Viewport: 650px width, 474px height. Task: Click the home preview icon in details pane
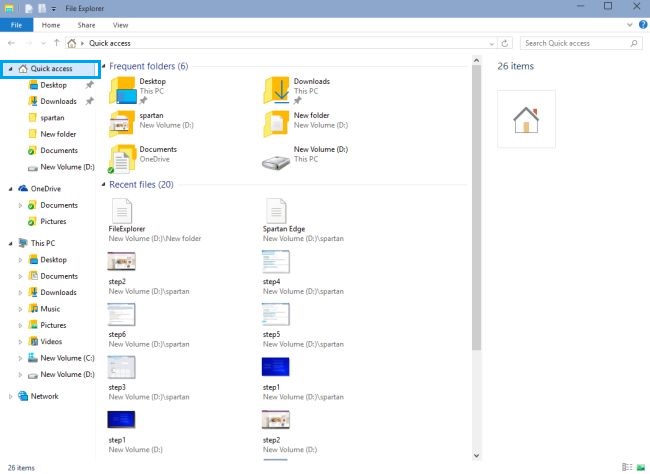pyautogui.click(x=526, y=119)
